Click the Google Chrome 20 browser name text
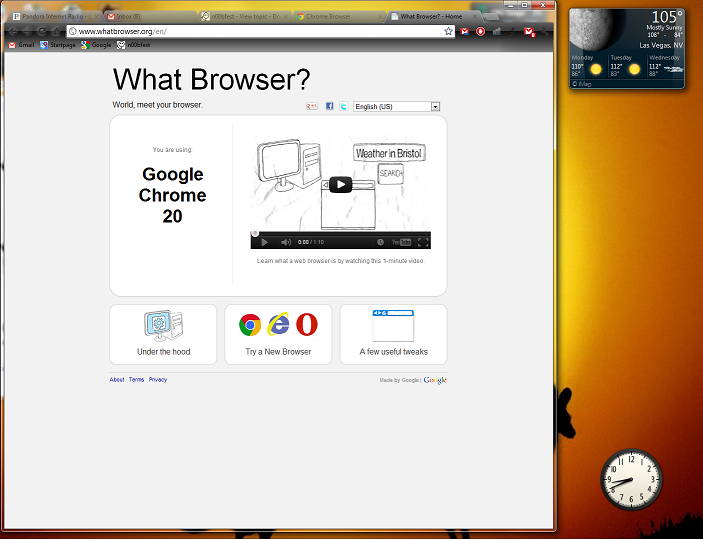The height and width of the screenshot is (539, 703). click(x=173, y=195)
